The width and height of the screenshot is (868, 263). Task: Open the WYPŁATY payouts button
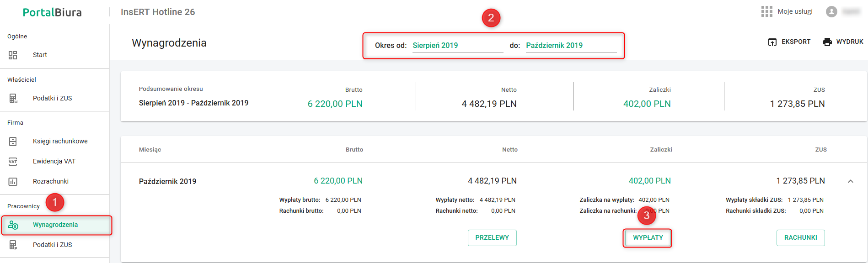tap(648, 238)
